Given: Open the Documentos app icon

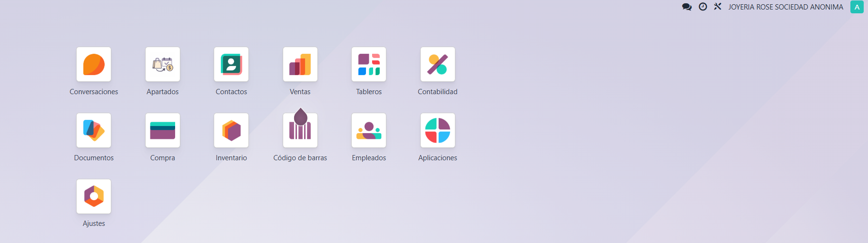Looking at the screenshot, I should point(94,130).
